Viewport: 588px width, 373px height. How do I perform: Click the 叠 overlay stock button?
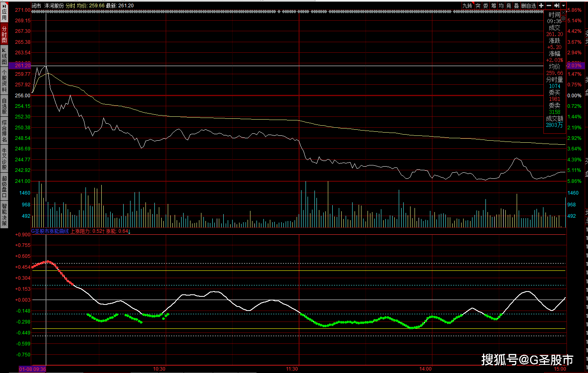(x=516, y=6)
